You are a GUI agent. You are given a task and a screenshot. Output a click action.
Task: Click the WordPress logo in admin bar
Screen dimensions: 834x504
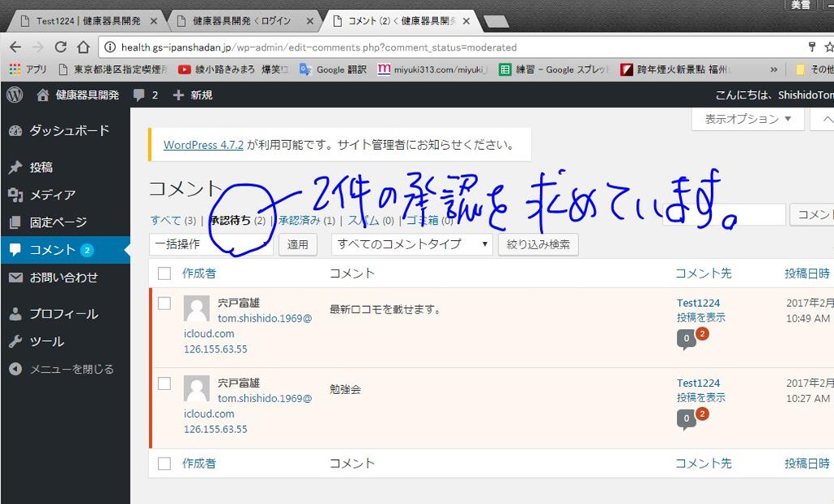[15, 95]
